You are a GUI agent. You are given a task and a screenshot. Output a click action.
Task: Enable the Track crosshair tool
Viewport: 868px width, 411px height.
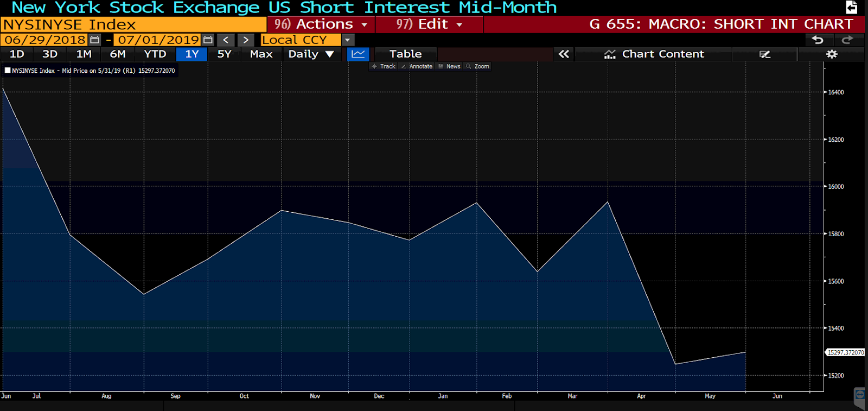[x=384, y=66]
